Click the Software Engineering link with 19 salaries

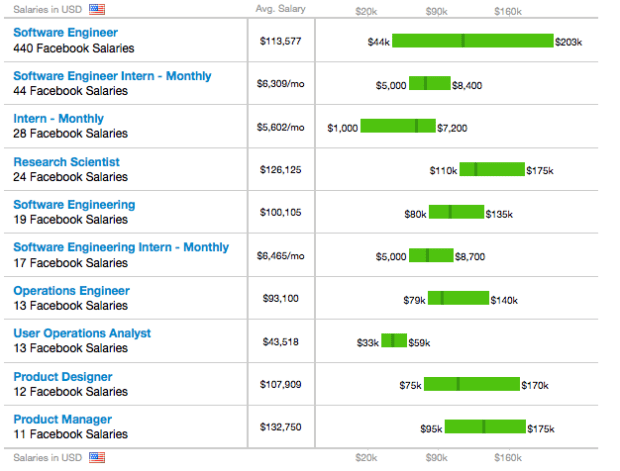coord(74,205)
